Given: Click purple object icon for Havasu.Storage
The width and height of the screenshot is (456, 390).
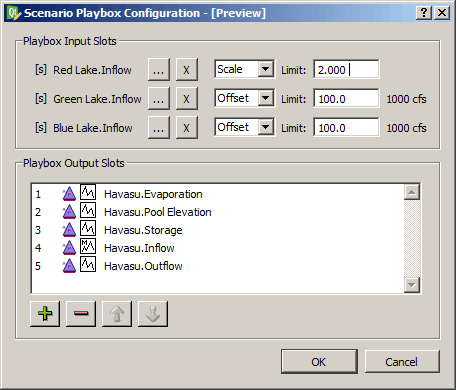Looking at the screenshot, I should coord(69,230).
